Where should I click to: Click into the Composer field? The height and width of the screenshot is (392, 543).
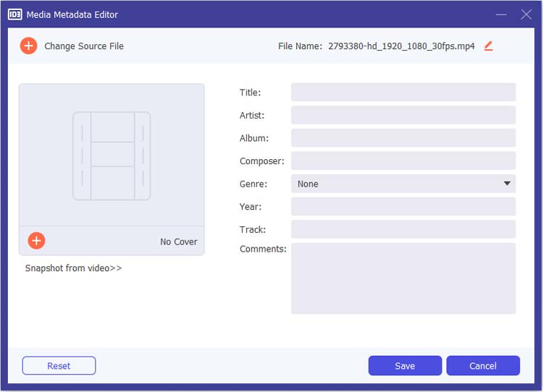(403, 161)
